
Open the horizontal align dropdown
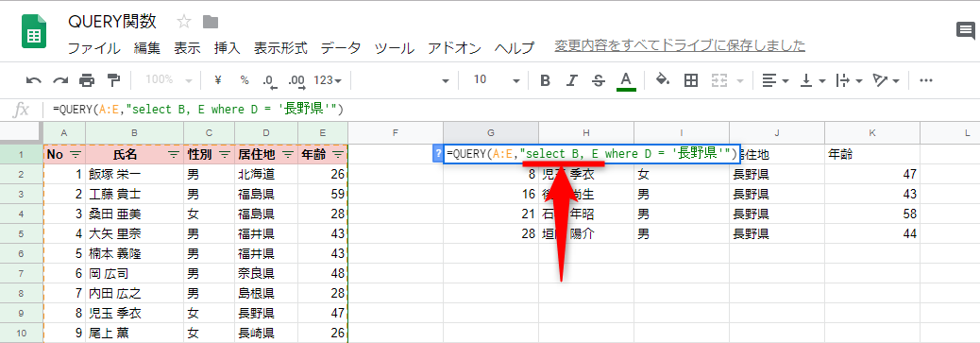click(x=776, y=80)
